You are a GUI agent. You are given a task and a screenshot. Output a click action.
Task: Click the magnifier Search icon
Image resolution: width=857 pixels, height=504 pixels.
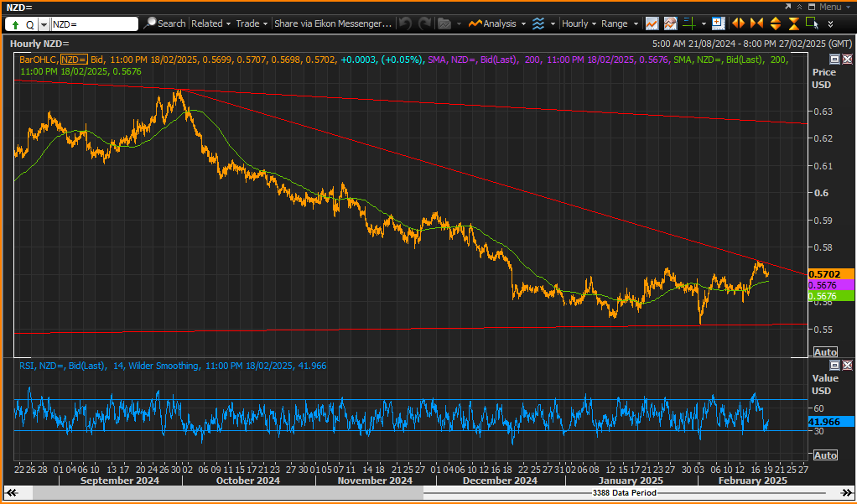(150, 23)
